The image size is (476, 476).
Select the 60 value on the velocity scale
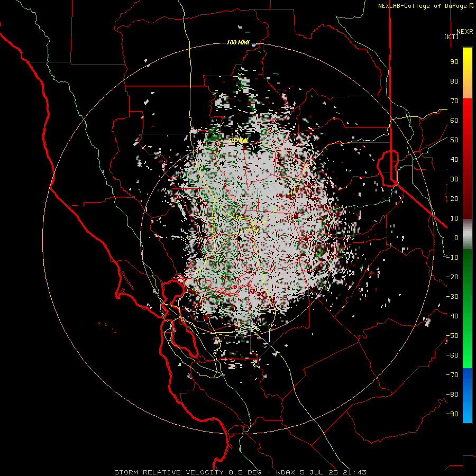pos(454,121)
